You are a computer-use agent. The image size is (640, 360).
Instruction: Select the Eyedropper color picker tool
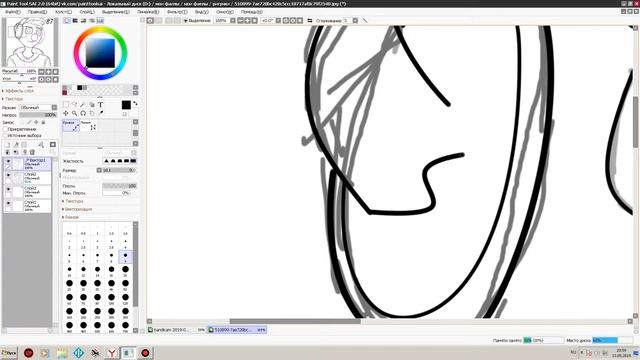(100, 113)
